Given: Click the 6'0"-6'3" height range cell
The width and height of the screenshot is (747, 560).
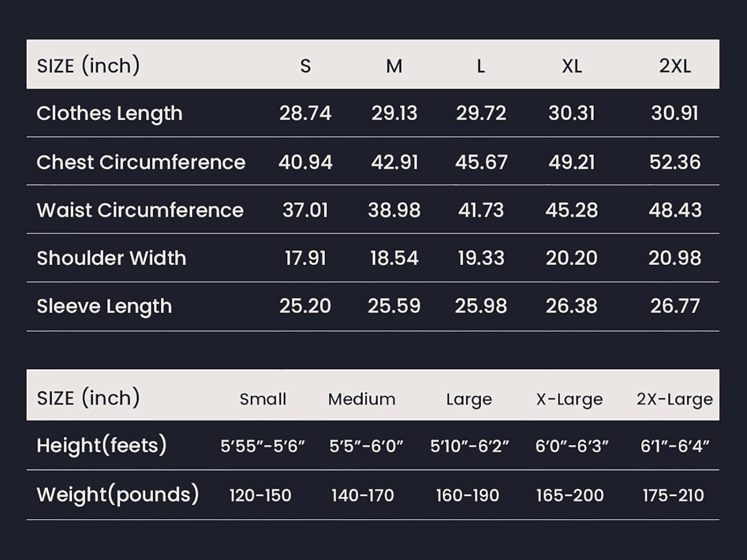Looking at the screenshot, I should [x=572, y=446].
